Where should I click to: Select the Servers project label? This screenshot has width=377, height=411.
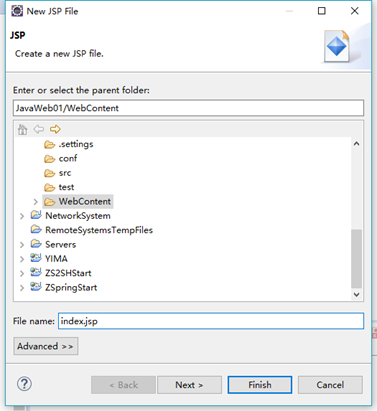point(60,245)
